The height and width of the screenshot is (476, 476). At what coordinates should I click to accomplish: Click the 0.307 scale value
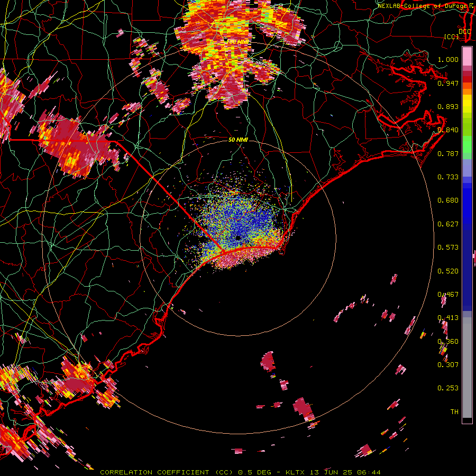coord(448,365)
